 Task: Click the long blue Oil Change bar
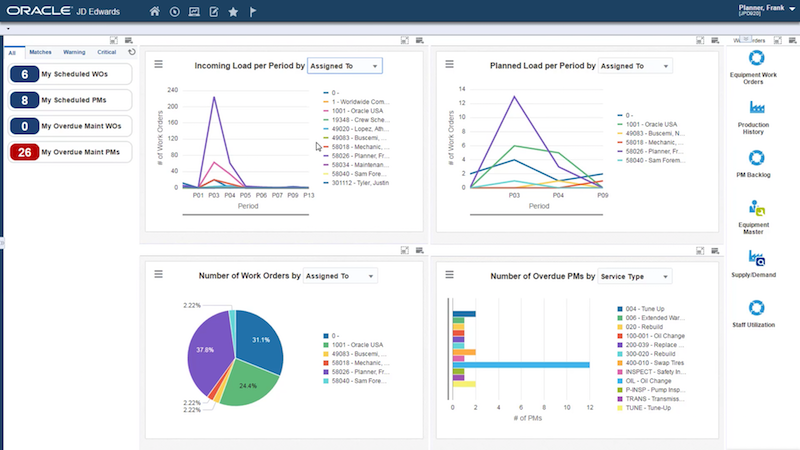point(520,365)
